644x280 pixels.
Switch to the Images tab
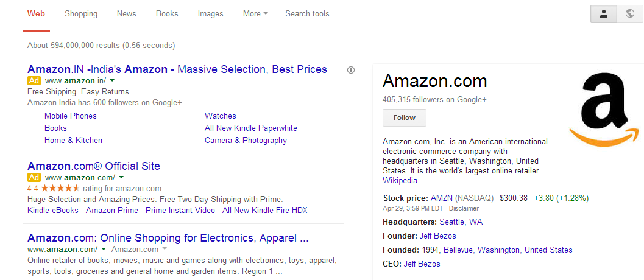(x=210, y=13)
